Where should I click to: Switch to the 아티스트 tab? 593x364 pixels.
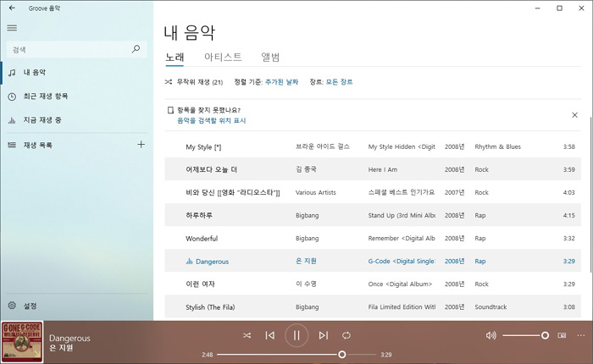pyautogui.click(x=223, y=57)
